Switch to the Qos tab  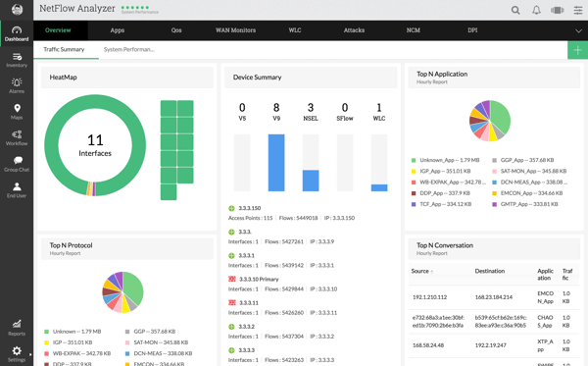click(176, 30)
